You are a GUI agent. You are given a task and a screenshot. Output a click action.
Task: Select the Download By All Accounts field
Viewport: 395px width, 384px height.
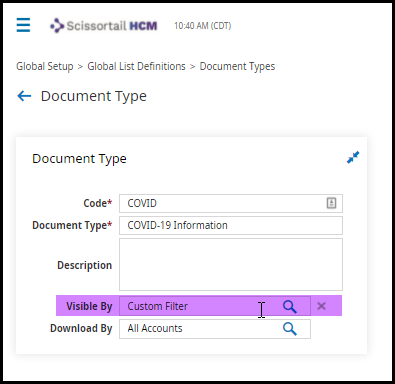pyautogui.click(x=215, y=329)
